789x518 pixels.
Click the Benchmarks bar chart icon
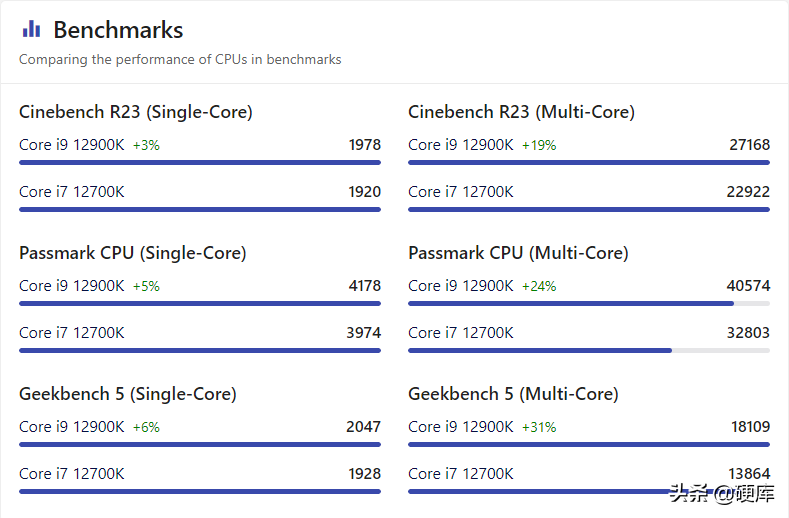coord(31,29)
